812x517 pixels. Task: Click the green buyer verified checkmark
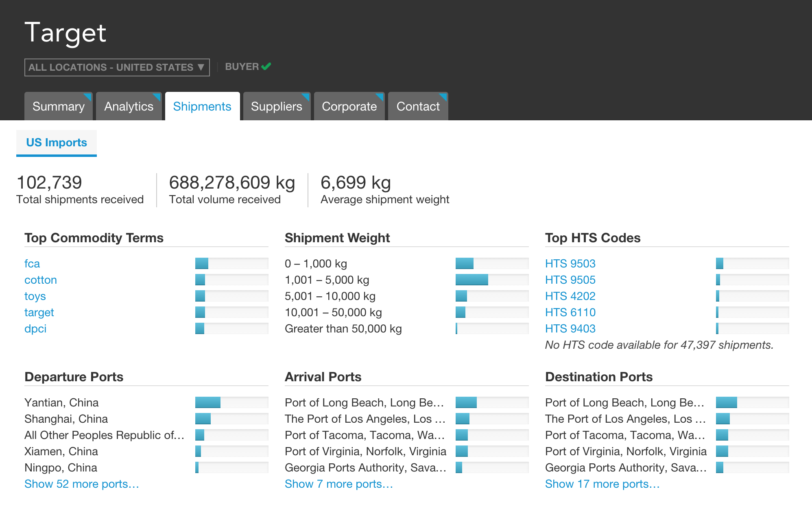(266, 66)
